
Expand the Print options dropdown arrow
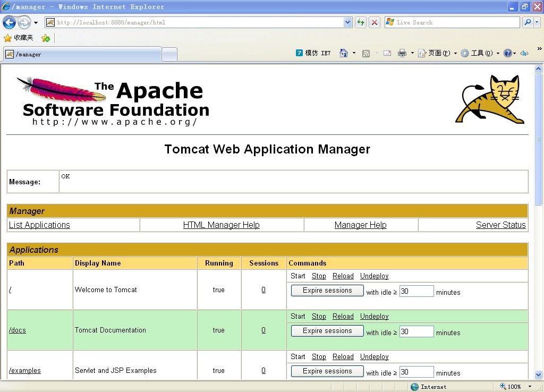[x=412, y=53]
